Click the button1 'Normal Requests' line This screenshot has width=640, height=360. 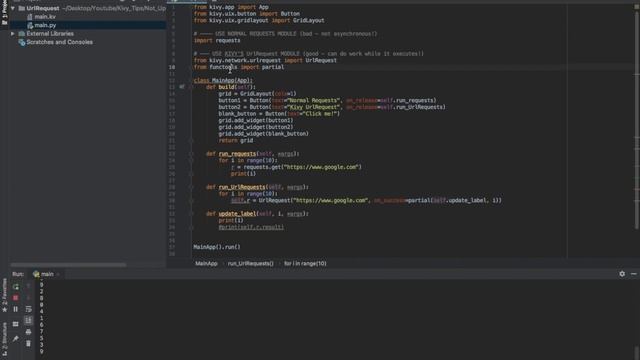[x=327, y=100]
